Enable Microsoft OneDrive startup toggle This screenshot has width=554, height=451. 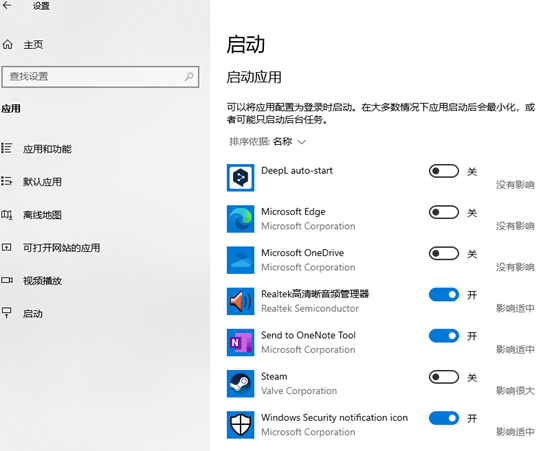[x=444, y=253]
